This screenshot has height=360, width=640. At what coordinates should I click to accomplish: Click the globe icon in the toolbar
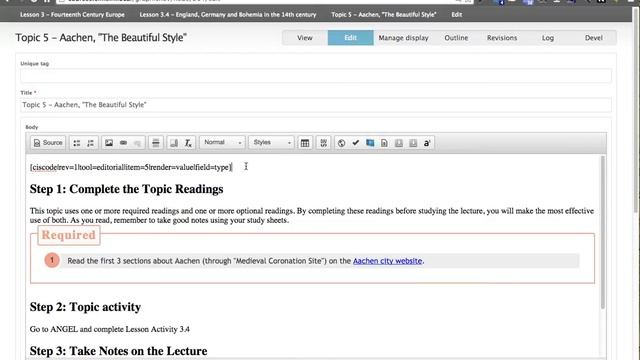342,143
